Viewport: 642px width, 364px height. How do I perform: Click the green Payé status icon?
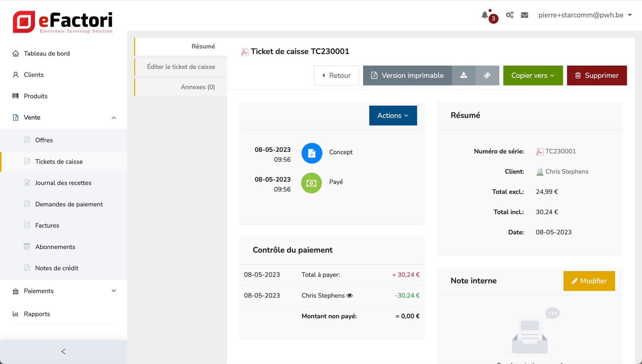(x=311, y=183)
